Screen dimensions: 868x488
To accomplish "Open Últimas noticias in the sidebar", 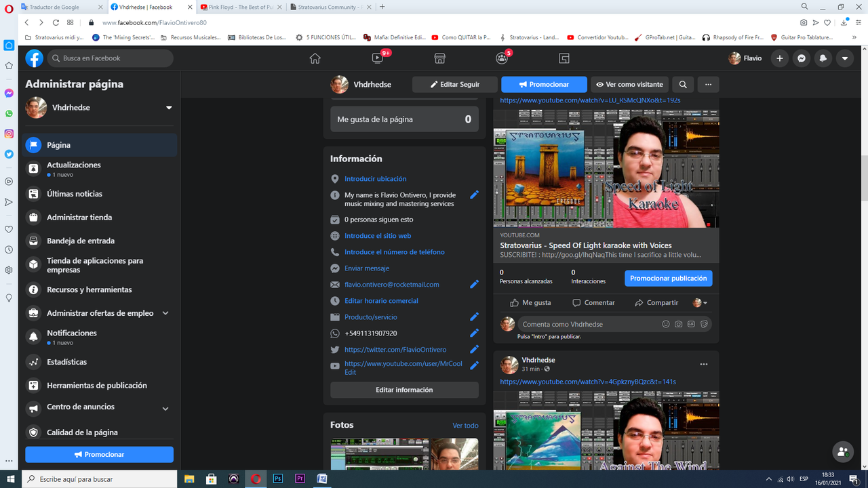I will coord(101,194).
